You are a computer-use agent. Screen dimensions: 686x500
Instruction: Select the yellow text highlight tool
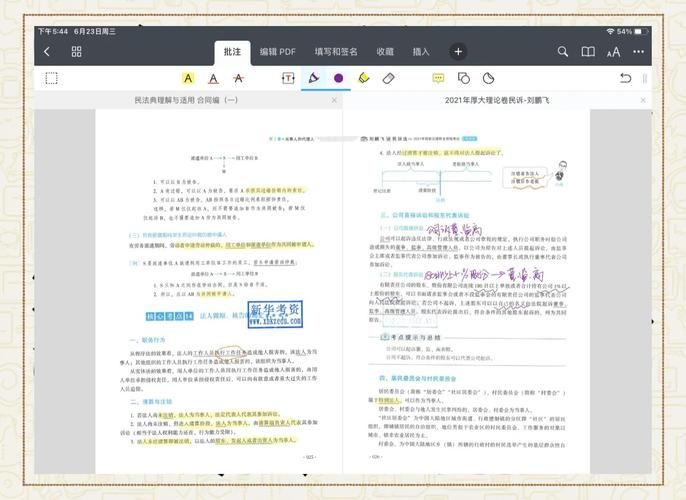(x=188, y=78)
